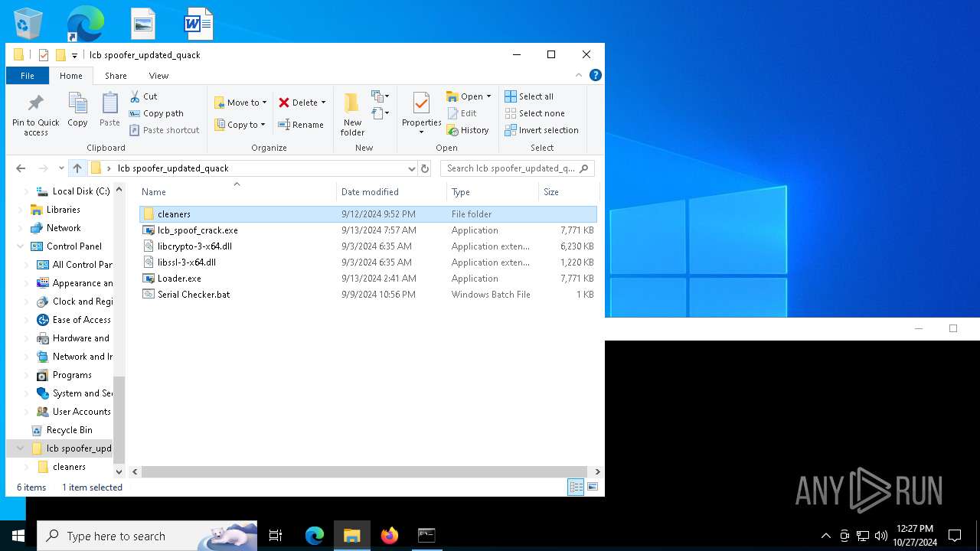This screenshot has width=980, height=551.
Task: Select Programs in navigation tree
Action: (x=72, y=375)
